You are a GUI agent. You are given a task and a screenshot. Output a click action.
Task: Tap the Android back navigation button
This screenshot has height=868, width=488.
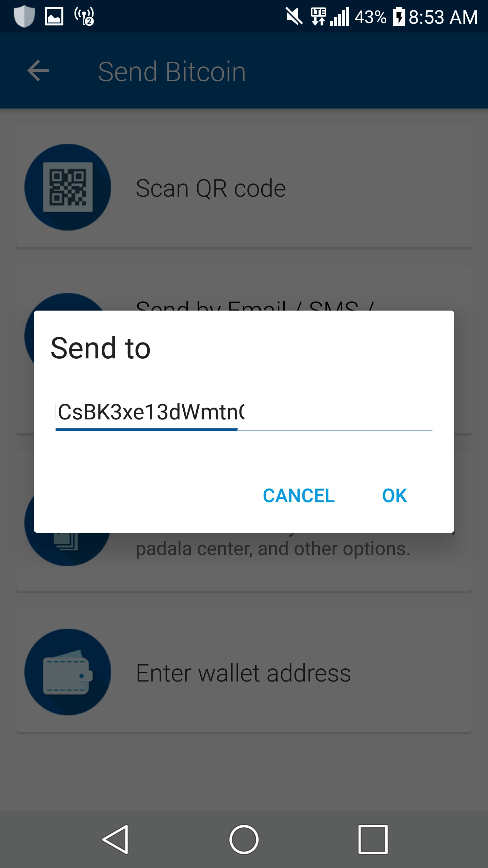115,840
